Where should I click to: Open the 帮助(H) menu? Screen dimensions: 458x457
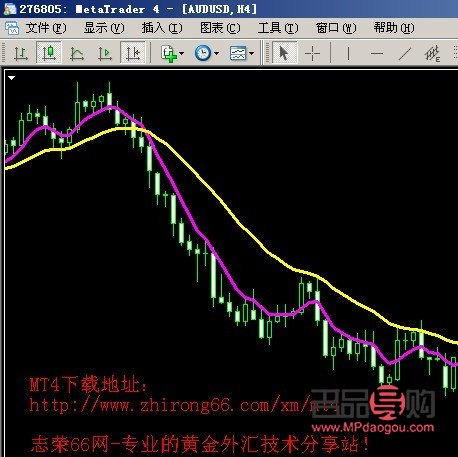[x=394, y=28]
